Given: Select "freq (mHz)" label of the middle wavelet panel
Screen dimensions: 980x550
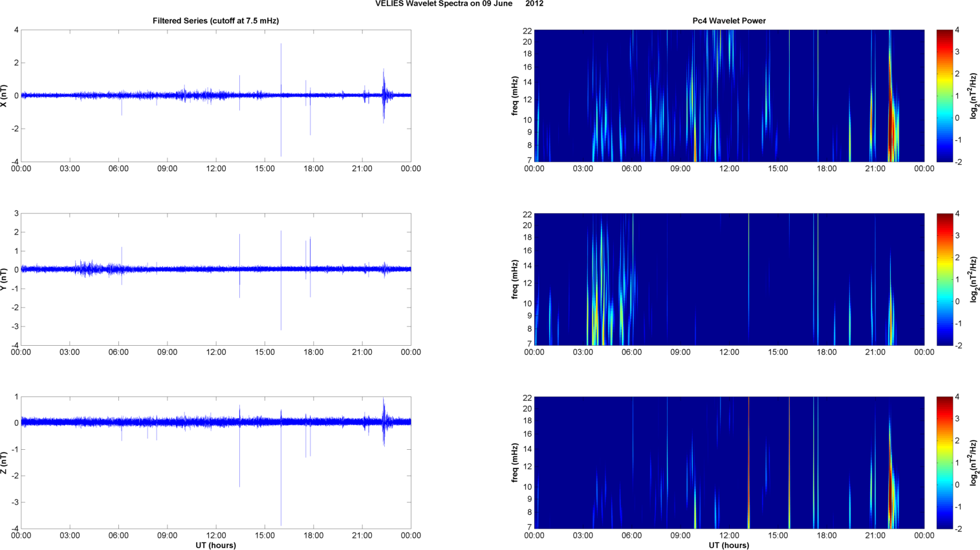Looking at the screenshot, I should [x=515, y=279].
